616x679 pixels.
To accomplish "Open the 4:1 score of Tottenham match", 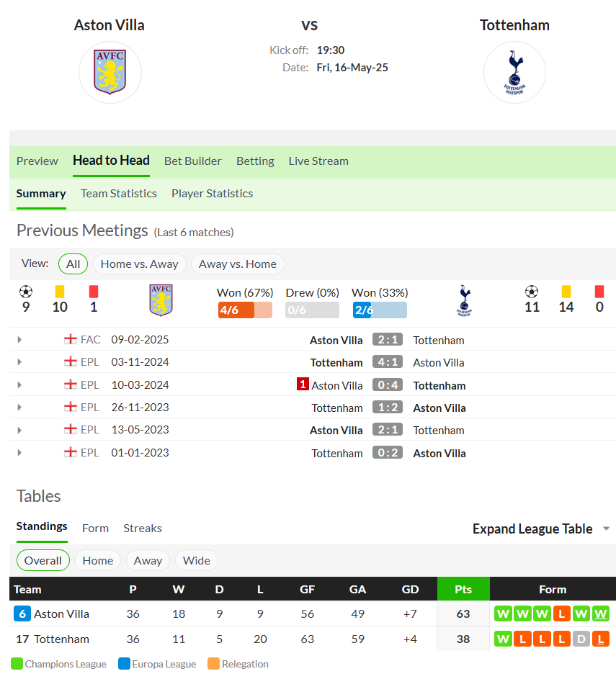I will click(x=388, y=362).
